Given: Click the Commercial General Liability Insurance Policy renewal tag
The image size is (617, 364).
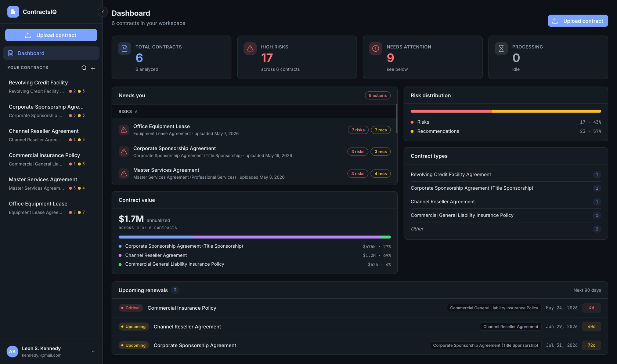Looking at the screenshot, I should pyautogui.click(x=494, y=308).
